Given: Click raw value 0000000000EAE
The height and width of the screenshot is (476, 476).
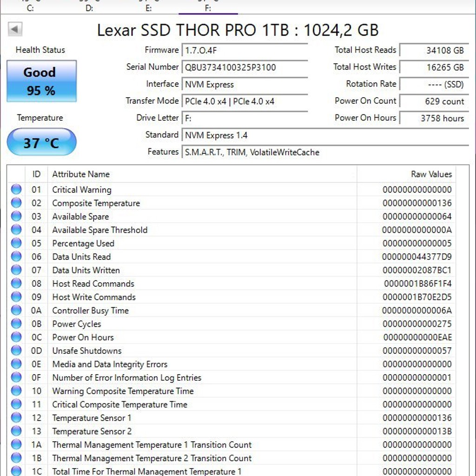Looking at the screenshot, I should pyautogui.click(x=417, y=337).
